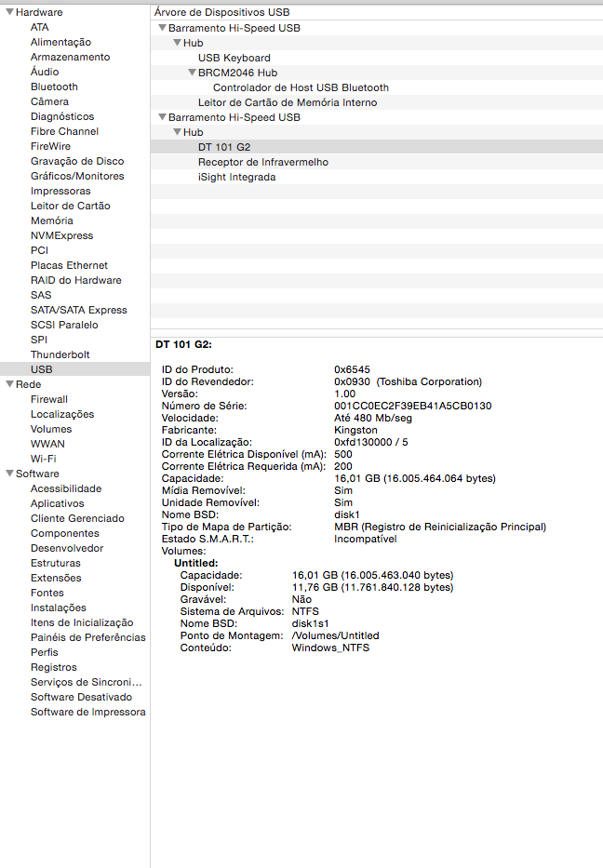Select SPI in the sidebar
This screenshot has width=603, height=868.
(39, 340)
